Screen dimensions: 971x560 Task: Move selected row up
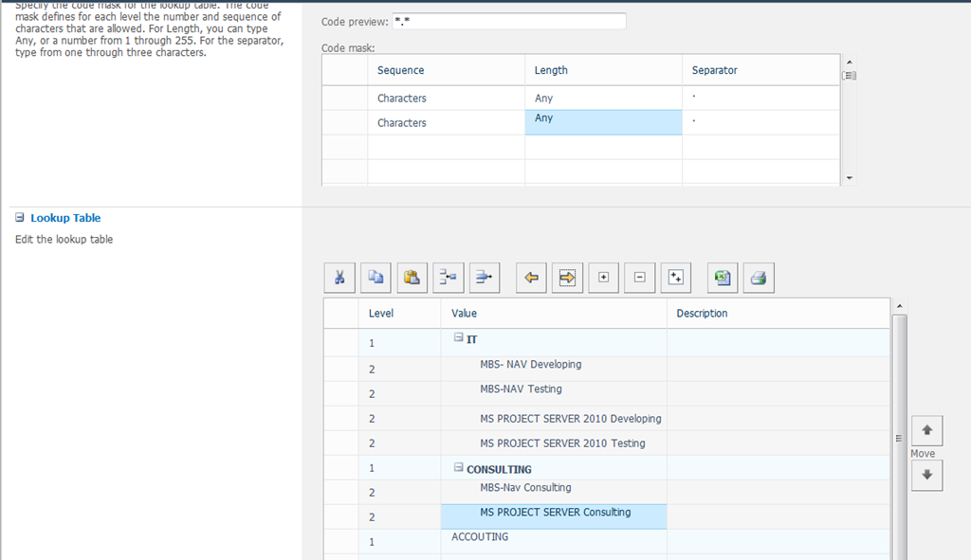pyautogui.click(x=926, y=430)
